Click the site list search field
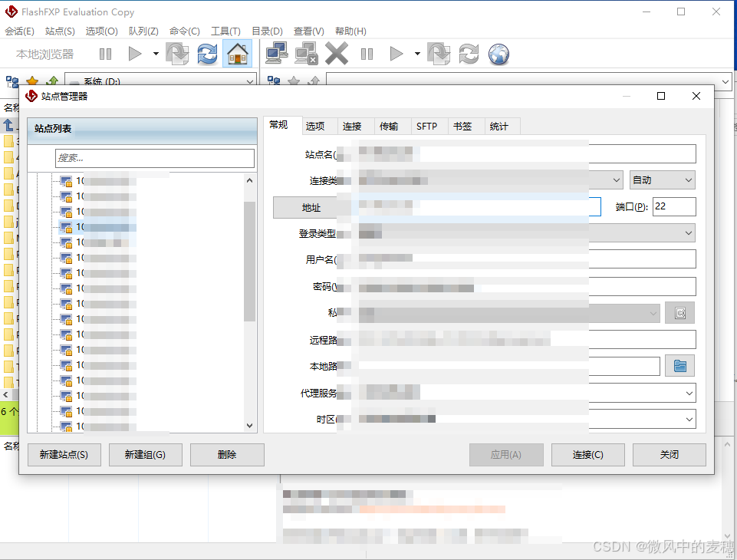 point(155,158)
